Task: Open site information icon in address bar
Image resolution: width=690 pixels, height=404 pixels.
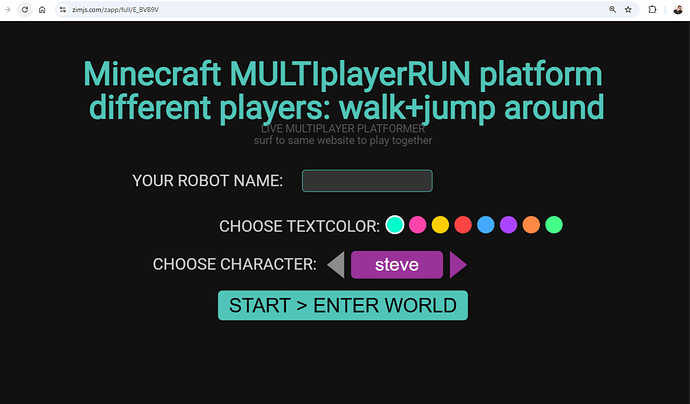Action: pos(62,9)
